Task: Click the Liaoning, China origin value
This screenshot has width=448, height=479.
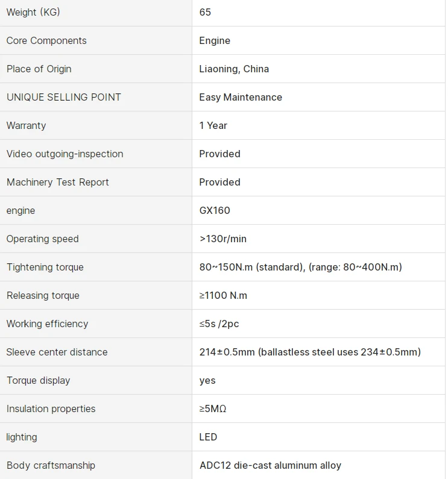Action: pyautogui.click(x=234, y=69)
